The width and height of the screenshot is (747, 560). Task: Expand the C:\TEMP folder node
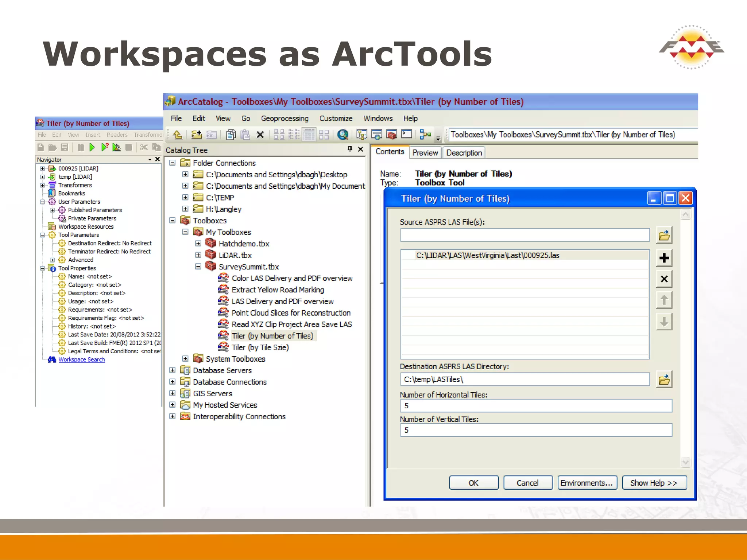[185, 197]
